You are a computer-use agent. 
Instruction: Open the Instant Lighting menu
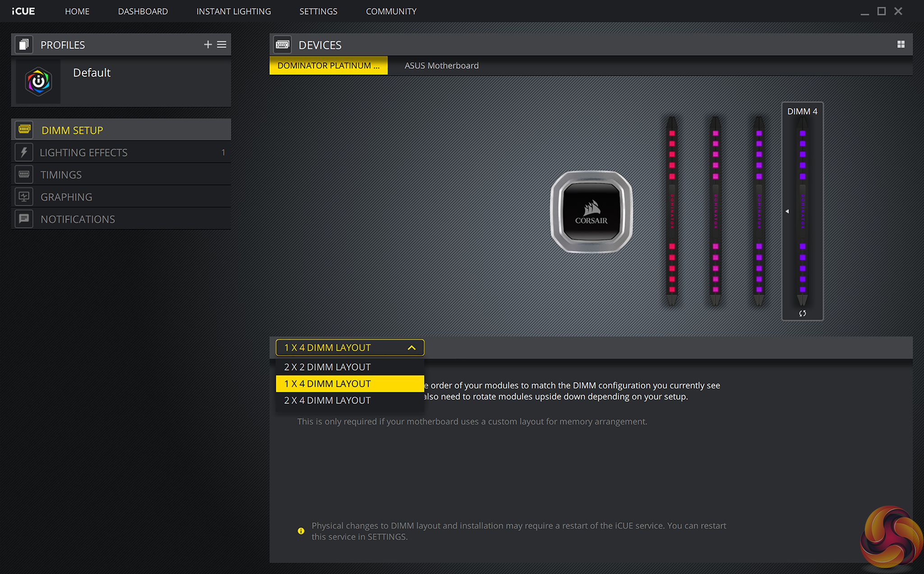point(233,11)
